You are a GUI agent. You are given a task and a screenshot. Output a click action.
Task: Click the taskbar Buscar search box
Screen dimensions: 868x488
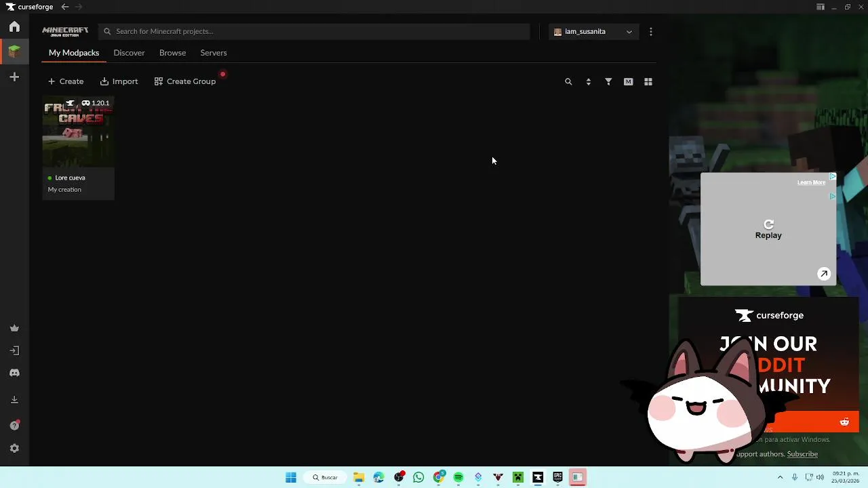(325, 477)
